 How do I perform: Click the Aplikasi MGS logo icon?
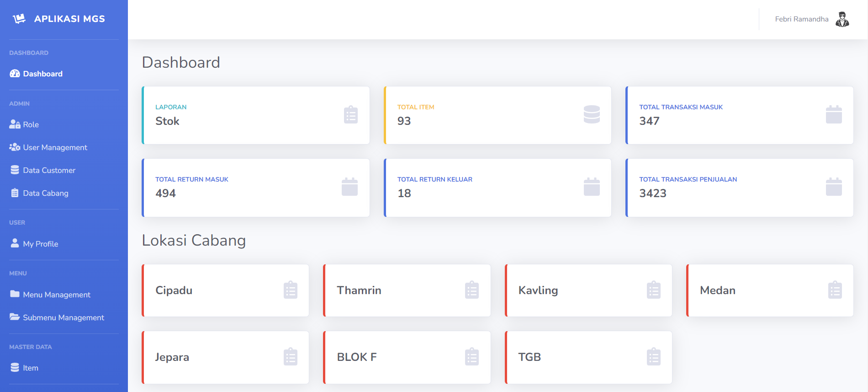point(19,19)
